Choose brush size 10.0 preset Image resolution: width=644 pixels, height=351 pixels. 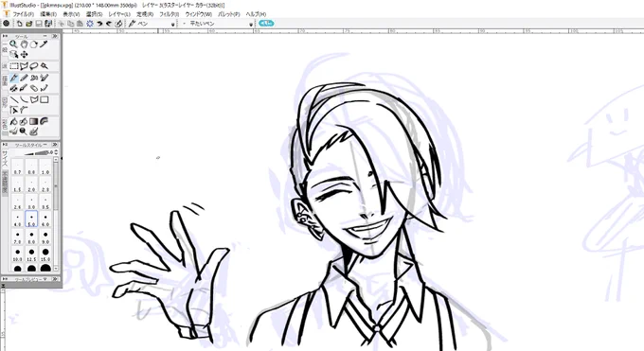click(x=17, y=254)
